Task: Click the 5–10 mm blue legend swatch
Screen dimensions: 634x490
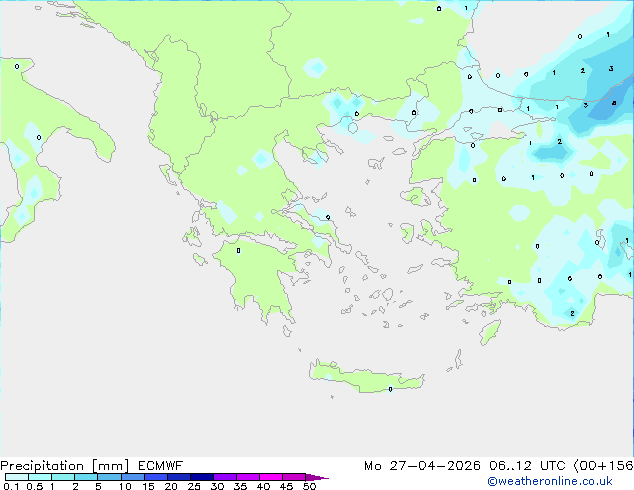Action: 110,477
